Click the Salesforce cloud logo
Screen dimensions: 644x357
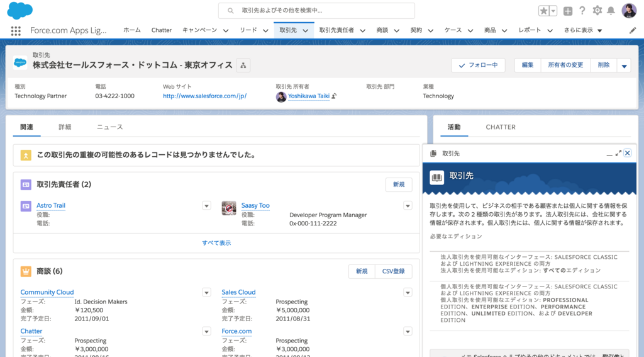[19, 10]
